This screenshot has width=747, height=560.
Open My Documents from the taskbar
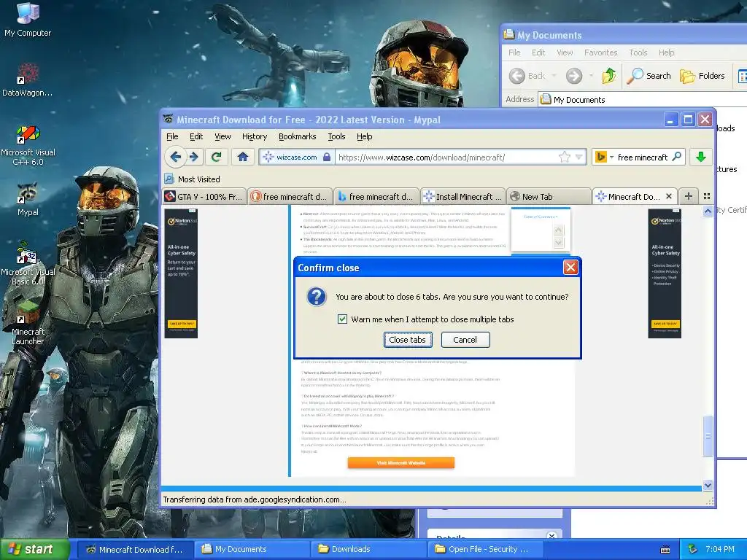pyautogui.click(x=252, y=549)
